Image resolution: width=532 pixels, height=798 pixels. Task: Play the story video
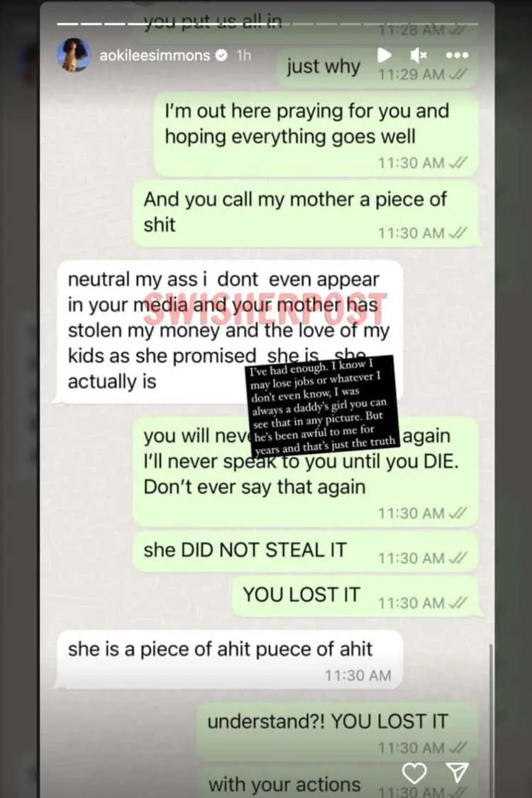tap(384, 55)
